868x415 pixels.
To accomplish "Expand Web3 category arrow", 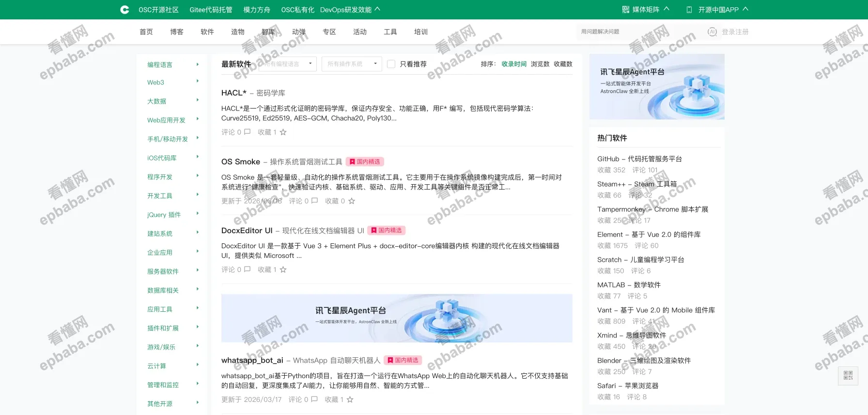I will pos(198,81).
